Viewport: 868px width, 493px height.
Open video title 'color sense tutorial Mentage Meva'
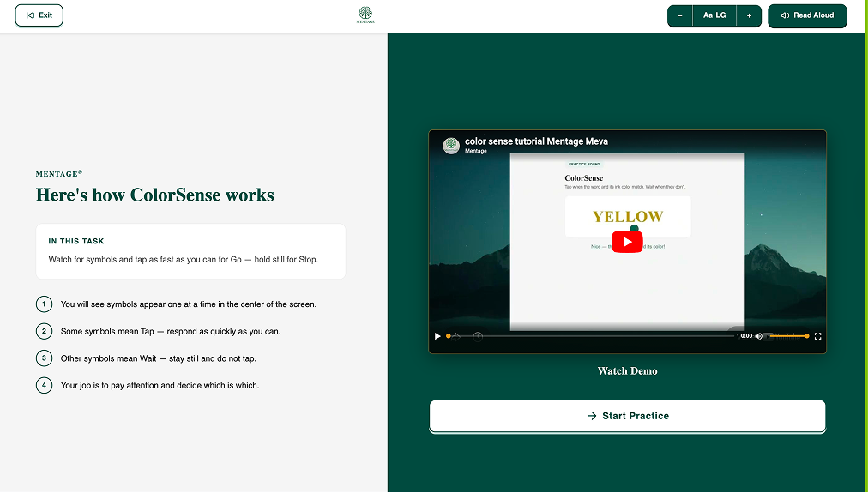(536, 141)
